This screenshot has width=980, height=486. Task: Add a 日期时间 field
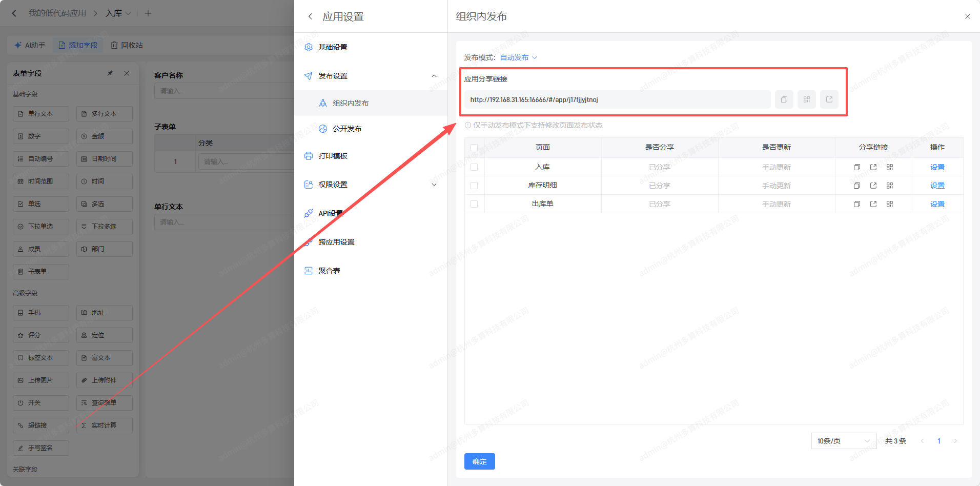(x=105, y=159)
